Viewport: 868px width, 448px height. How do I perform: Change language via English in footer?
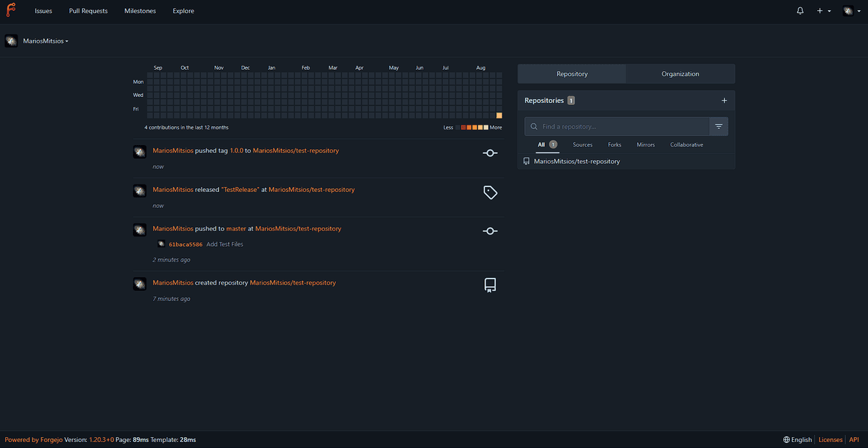coord(797,440)
